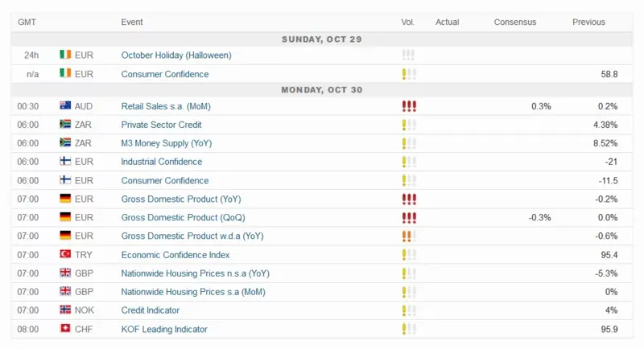The image size is (644, 349).
Task: Open the Gross Domestic Product (YoY) link
Action: click(180, 199)
